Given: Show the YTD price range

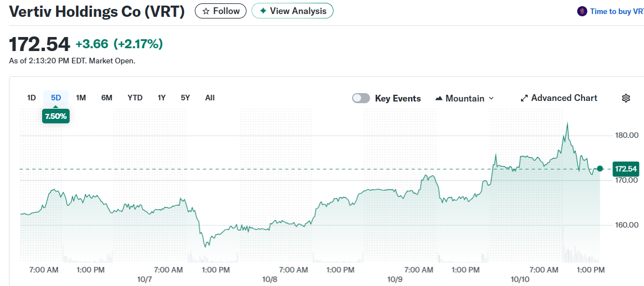Looking at the screenshot, I should [135, 98].
